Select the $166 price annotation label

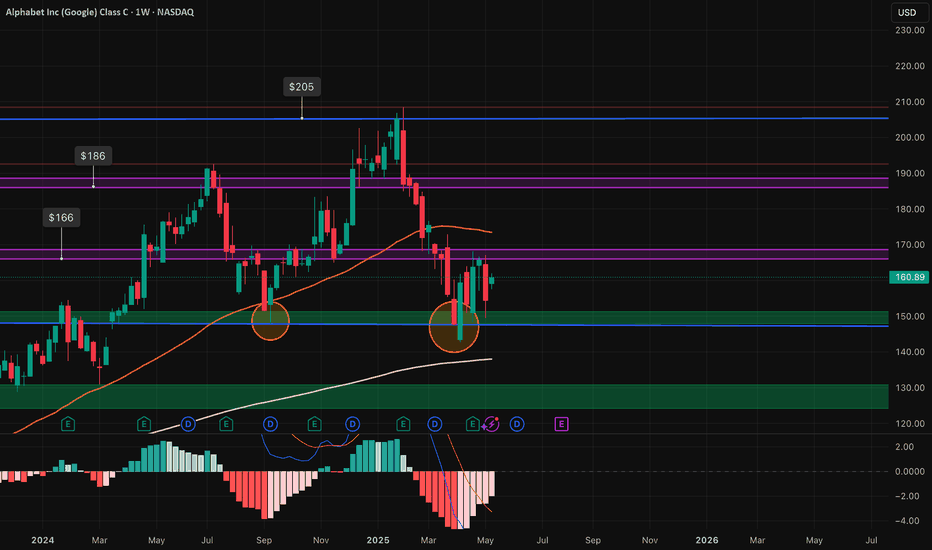point(61,218)
